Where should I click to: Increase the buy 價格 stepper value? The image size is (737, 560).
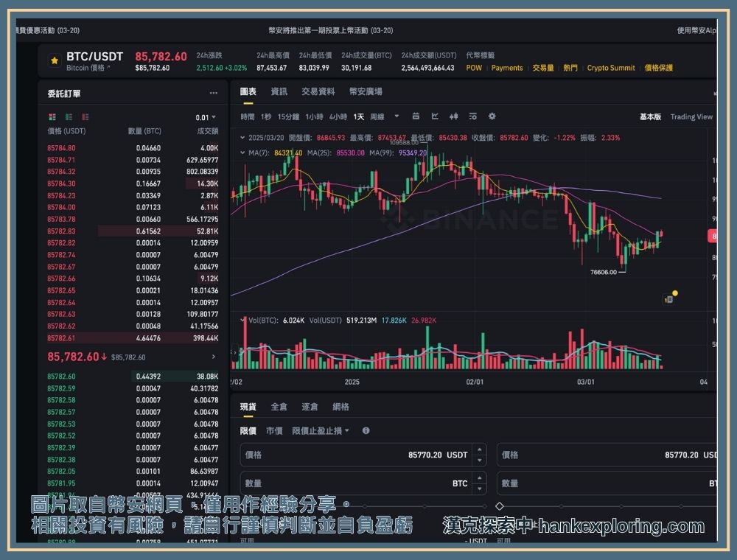480,450
